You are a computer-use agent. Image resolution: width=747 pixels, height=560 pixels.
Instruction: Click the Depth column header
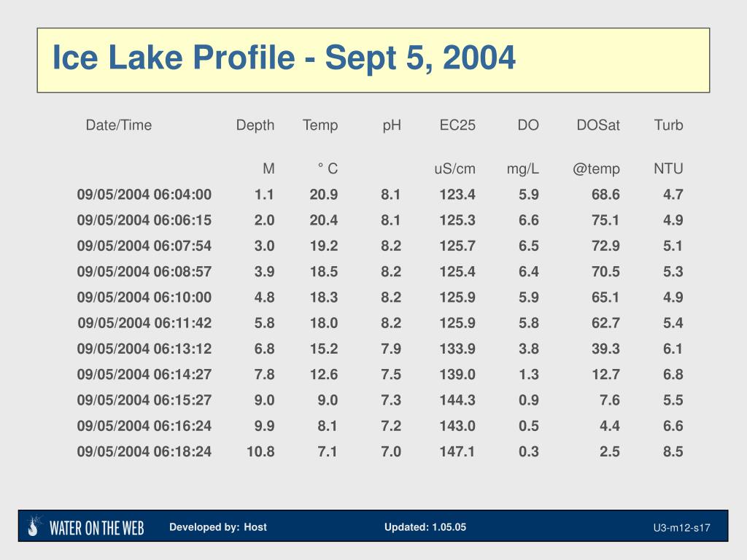(x=255, y=125)
